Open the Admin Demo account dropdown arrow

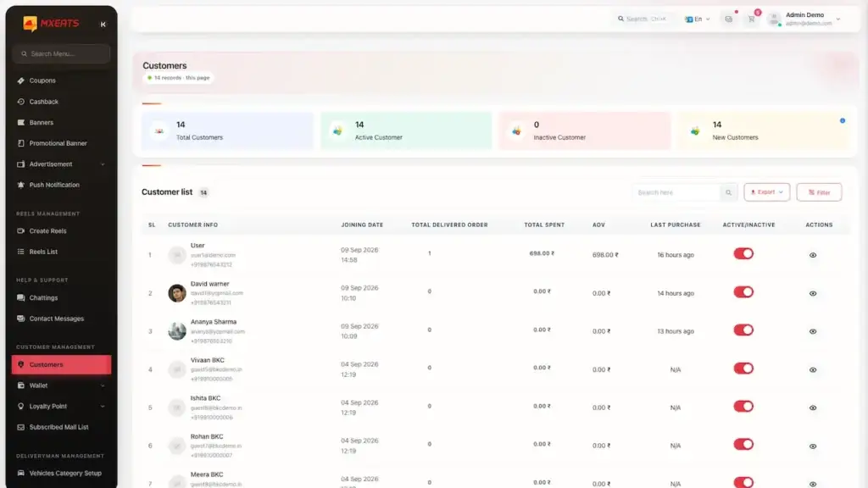[x=838, y=19]
